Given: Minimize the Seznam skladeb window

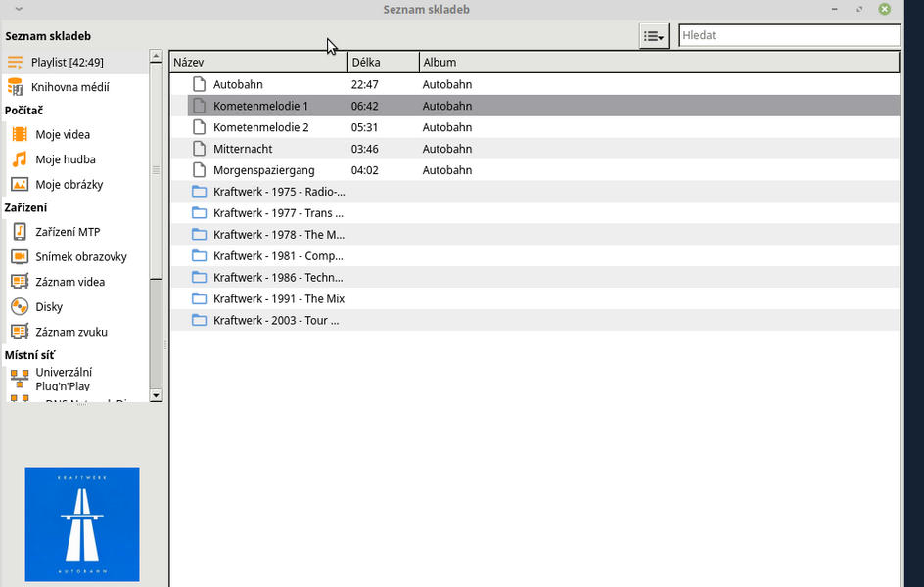Looking at the screenshot, I should [x=834, y=9].
